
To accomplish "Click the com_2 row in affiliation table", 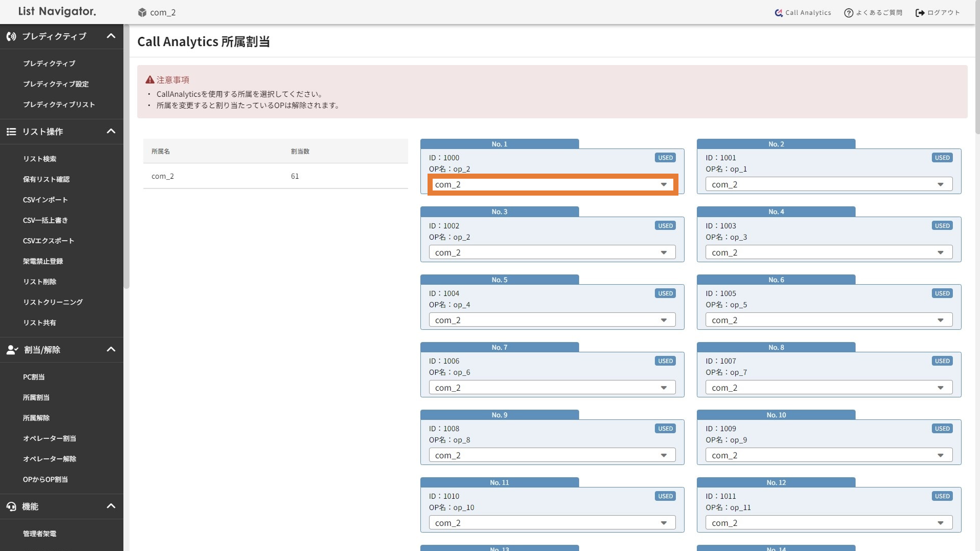I will pos(275,176).
